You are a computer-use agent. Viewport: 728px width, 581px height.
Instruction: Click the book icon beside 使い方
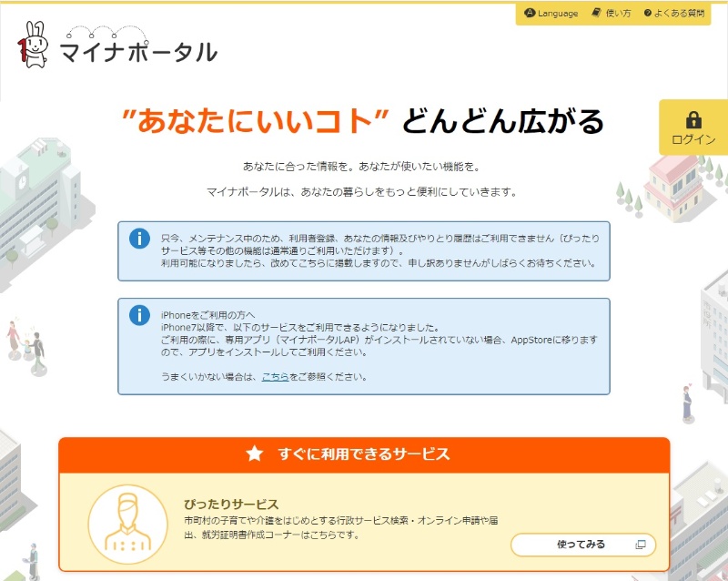pos(596,14)
